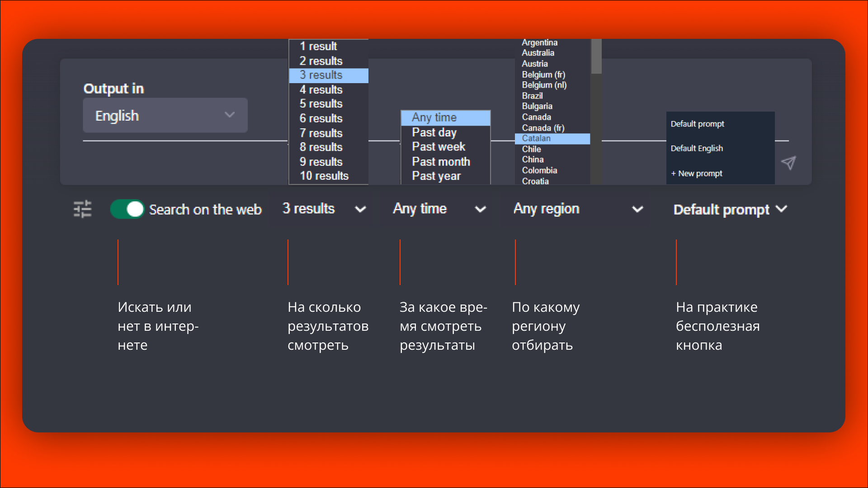Select Past day time filter

tap(434, 132)
